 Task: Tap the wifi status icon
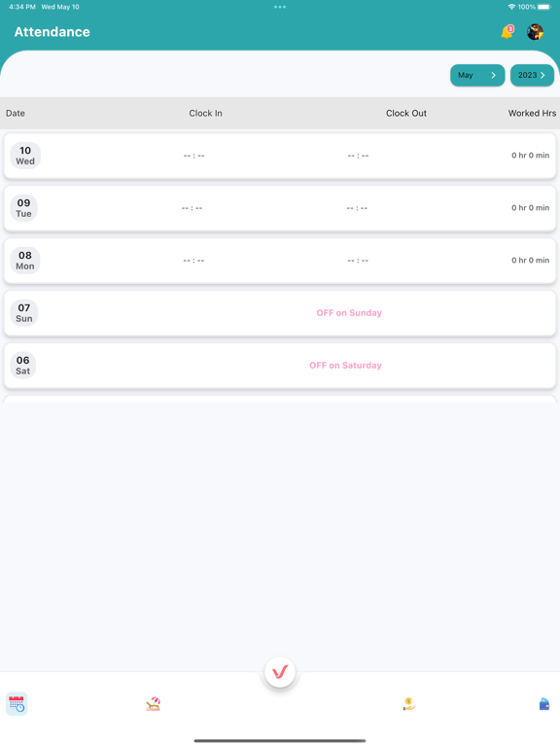pos(511,7)
